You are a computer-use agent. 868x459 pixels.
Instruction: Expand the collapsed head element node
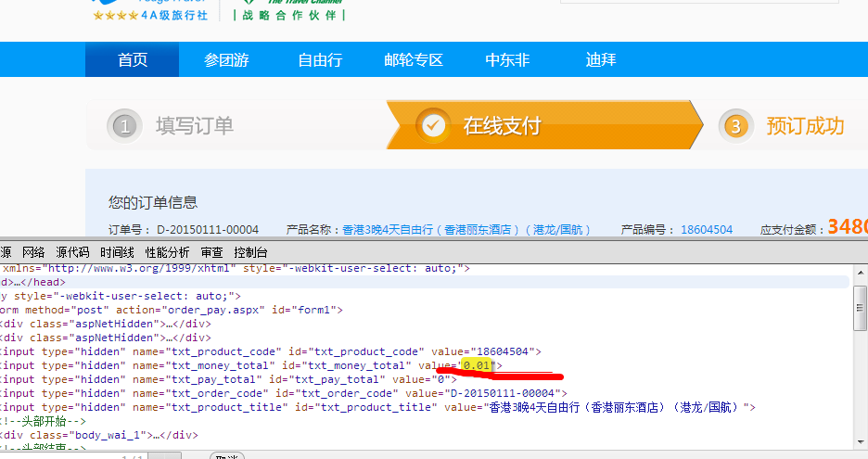pos(32,282)
